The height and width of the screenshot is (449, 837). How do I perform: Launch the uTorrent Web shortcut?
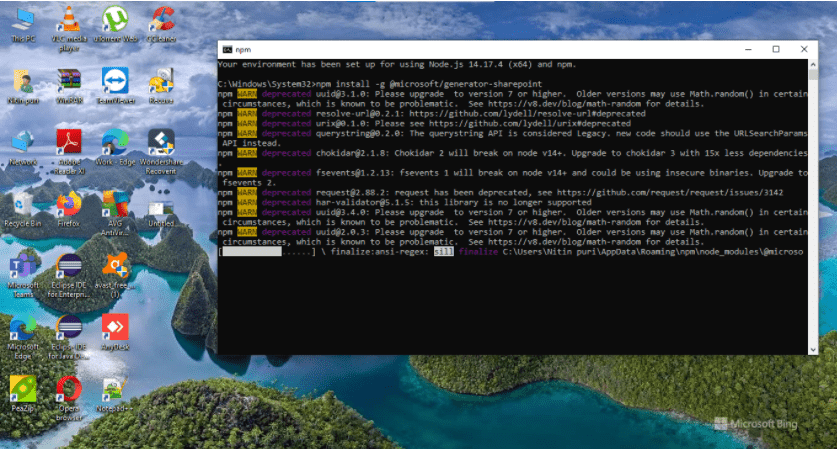(x=114, y=20)
